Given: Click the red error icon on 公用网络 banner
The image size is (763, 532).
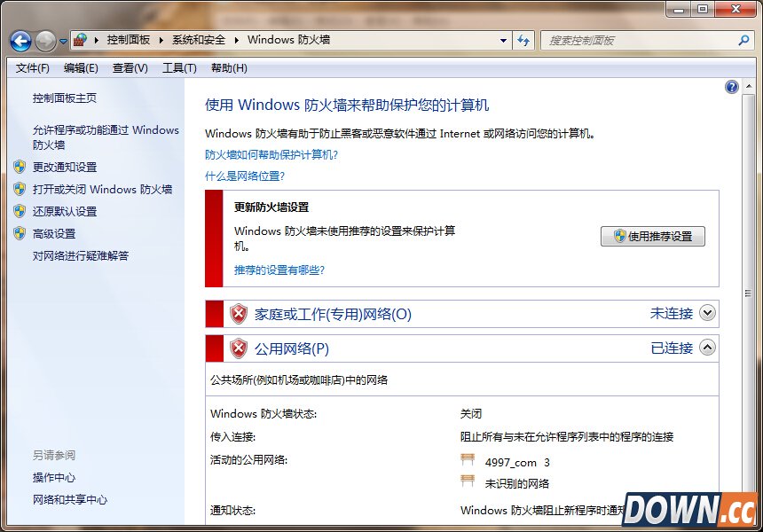Looking at the screenshot, I should pyautogui.click(x=238, y=348).
